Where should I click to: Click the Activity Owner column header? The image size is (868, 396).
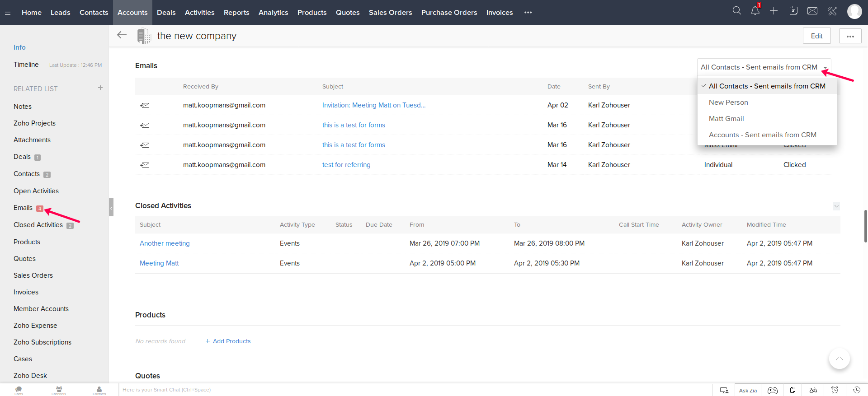pos(702,225)
